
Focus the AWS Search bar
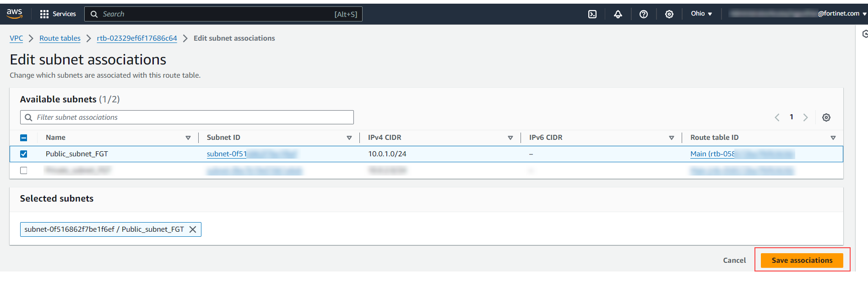click(x=223, y=14)
